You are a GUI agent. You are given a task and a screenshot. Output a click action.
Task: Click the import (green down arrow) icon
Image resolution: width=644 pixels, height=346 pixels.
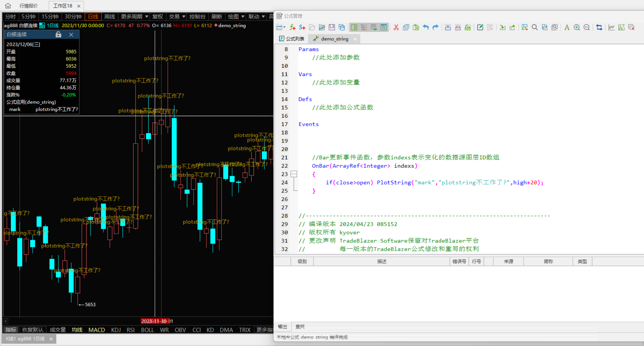click(502, 27)
